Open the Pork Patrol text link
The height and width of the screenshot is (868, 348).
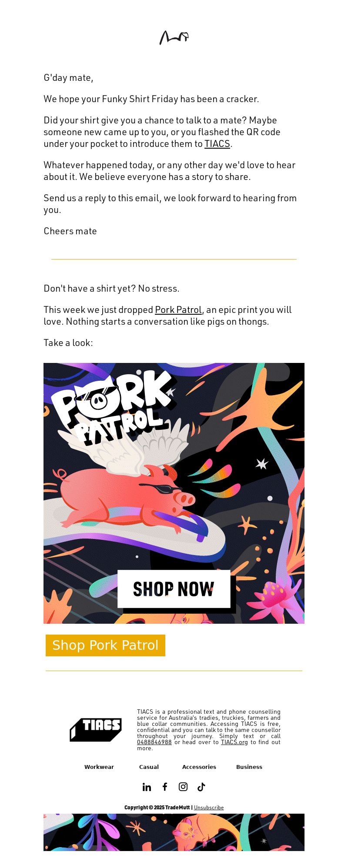(178, 310)
